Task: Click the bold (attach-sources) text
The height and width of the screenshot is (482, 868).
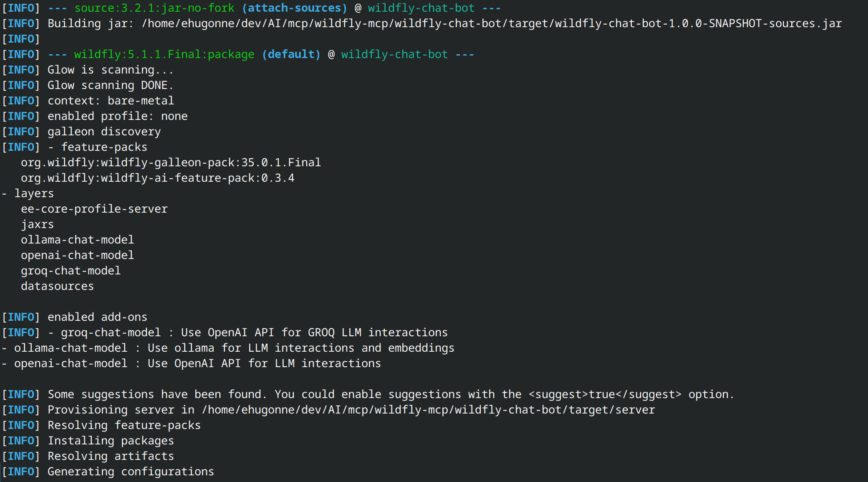Action: (295, 8)
